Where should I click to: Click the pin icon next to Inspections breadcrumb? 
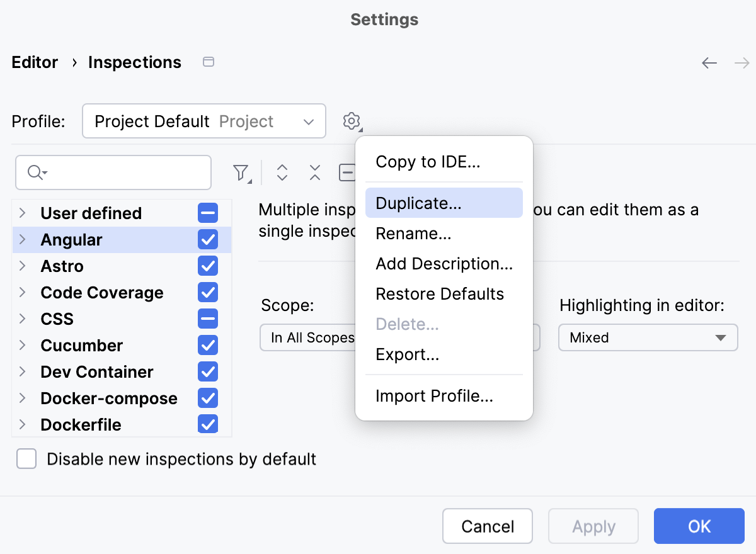coord(208,62)
